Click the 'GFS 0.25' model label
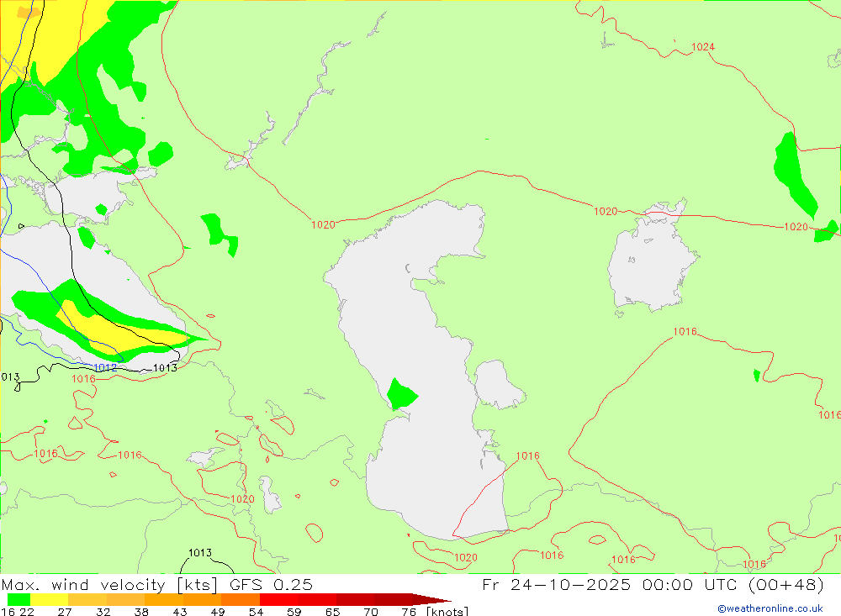Screen dimensions: 841x616 click(x=271, y=584)
